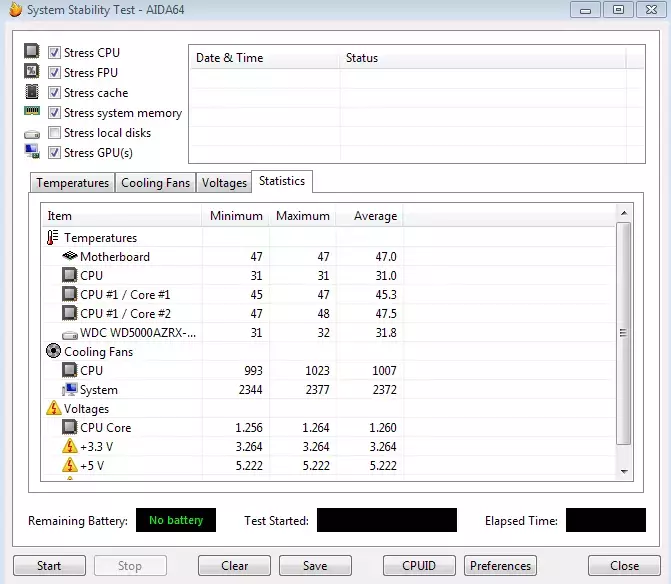Viewport: 671px width, 584px height.
Task: Click the Start button
Action: (x=49, y=566)
